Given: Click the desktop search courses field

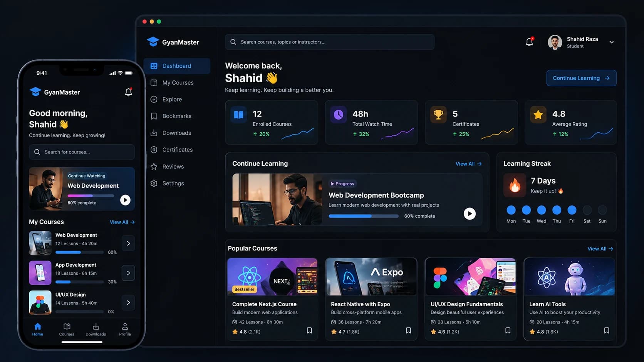Looking at the screenshot, I should click(x=330, y=42).
